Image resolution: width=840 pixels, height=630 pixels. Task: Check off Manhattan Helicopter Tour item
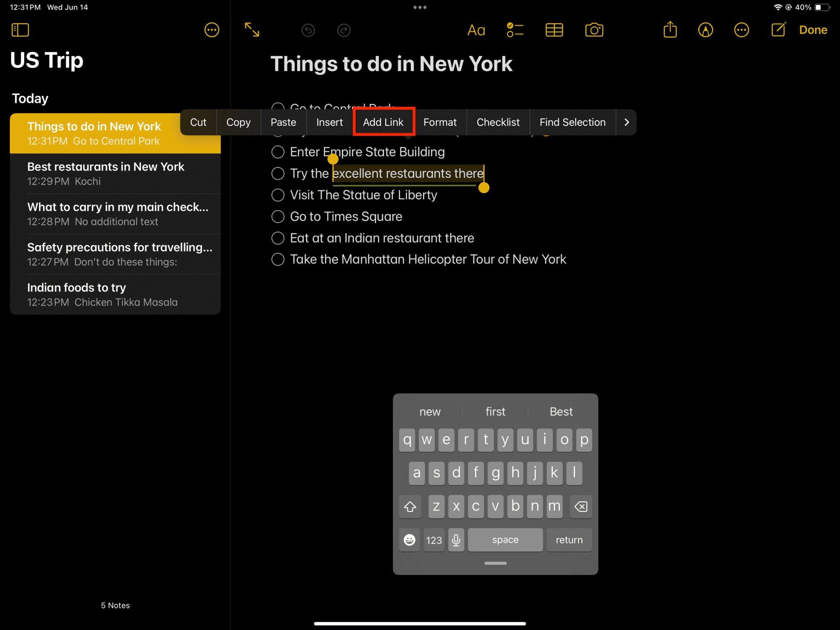point(278,259)
